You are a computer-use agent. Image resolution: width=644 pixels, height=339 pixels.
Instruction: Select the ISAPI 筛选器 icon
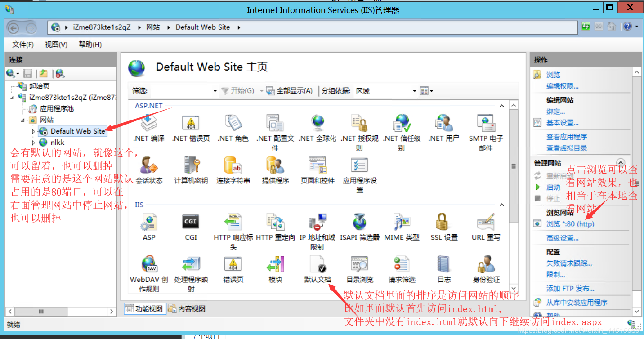tap(359, 226)
